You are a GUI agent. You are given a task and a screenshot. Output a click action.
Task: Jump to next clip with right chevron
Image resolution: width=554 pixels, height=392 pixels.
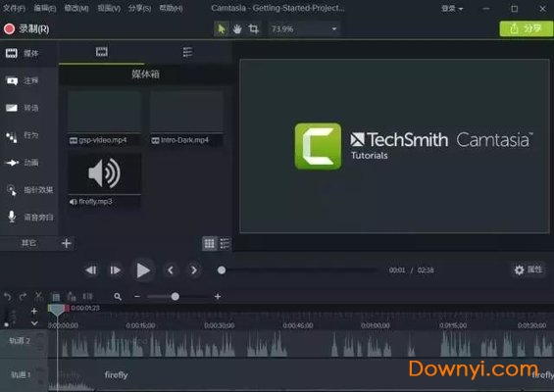[x=193, y=270]
